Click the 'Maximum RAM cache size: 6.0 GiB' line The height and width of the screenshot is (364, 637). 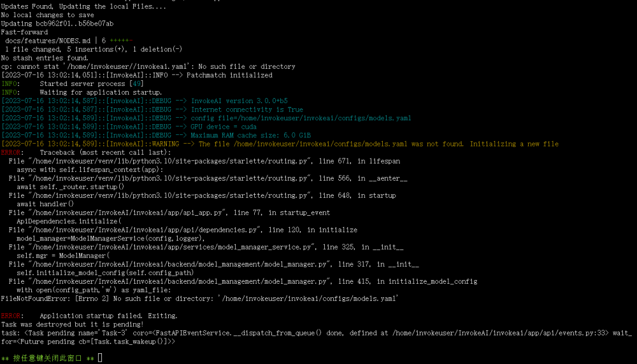[156, 135]
